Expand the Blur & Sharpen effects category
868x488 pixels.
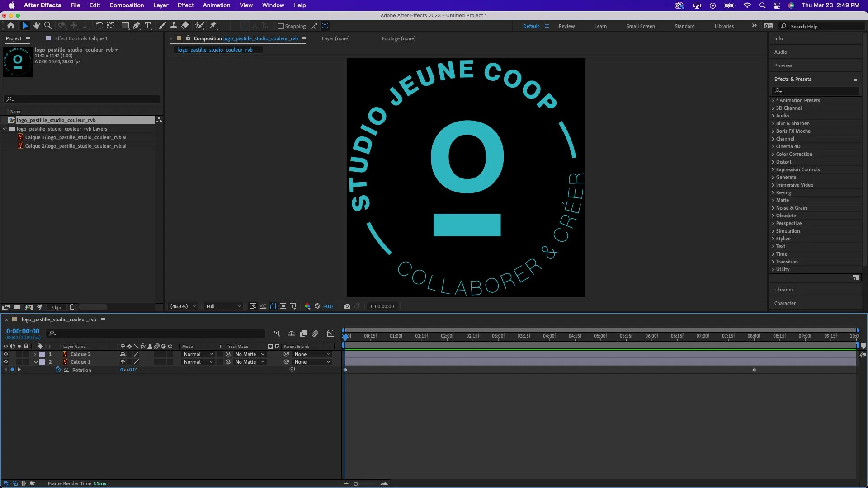click(773, 123)
